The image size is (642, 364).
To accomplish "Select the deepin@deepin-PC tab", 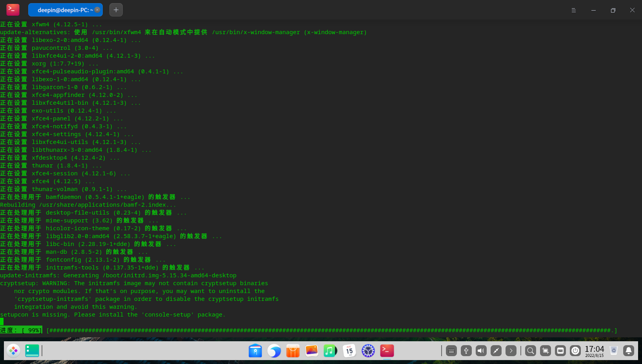I will pyautogui.click(x=65, y=10).
